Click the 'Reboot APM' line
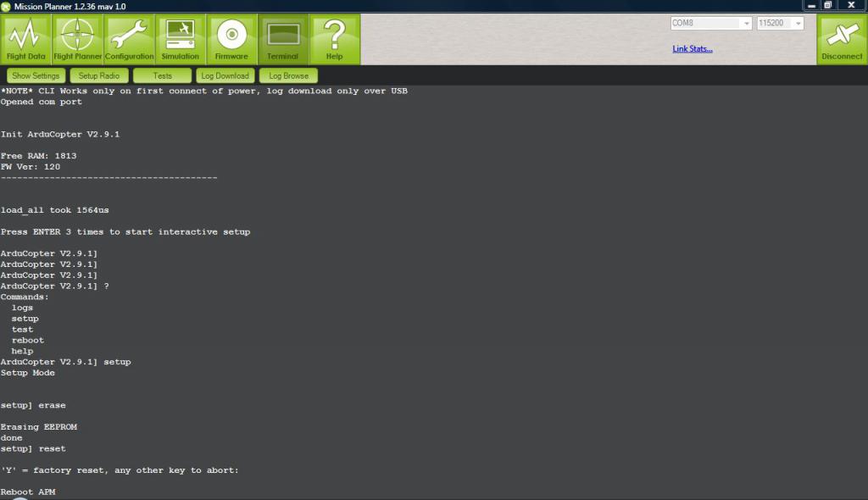 click(x=28, y=492)
